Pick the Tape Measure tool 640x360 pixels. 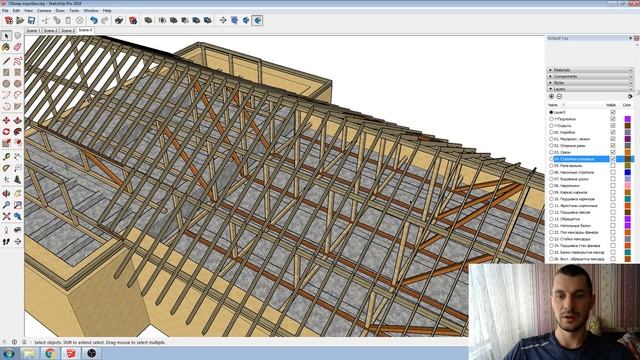click(6, 157)
